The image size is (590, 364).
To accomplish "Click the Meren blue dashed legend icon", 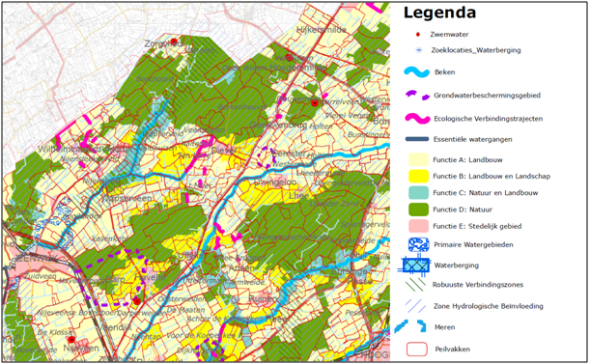I will 410,326.
